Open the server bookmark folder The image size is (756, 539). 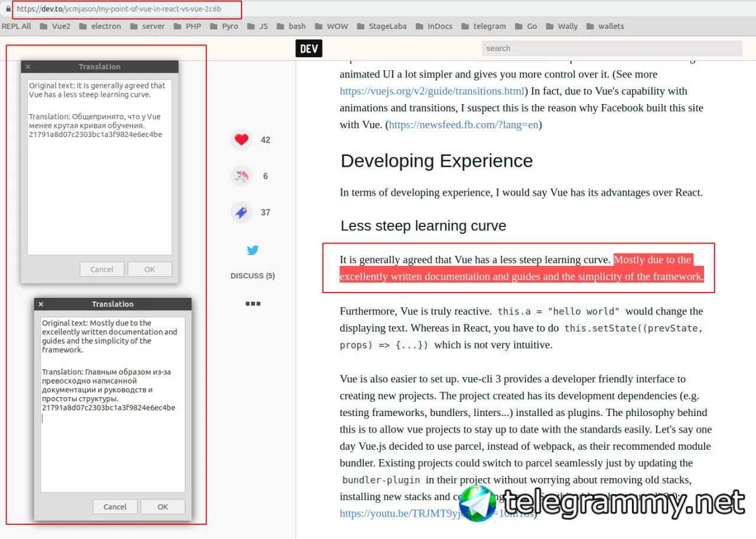(147, 26)
